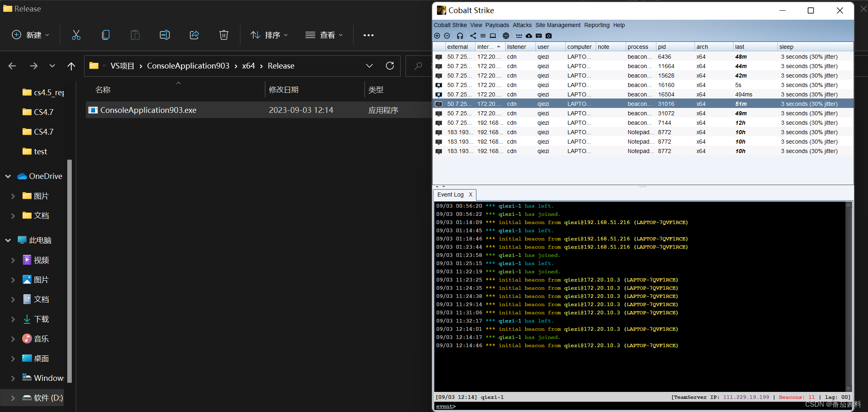This screenshot has height=412, width=868.
Task: Open the Payloads menu
Action: pos(497,25)
